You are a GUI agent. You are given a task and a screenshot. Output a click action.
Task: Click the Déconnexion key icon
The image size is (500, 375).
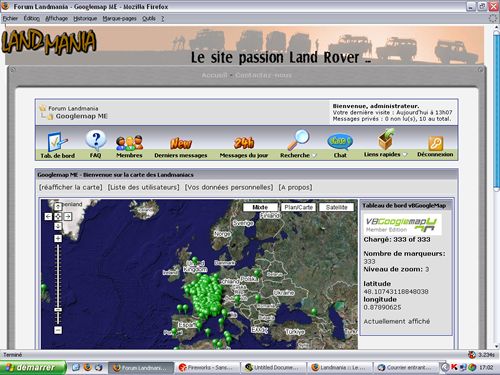(435, 144)
